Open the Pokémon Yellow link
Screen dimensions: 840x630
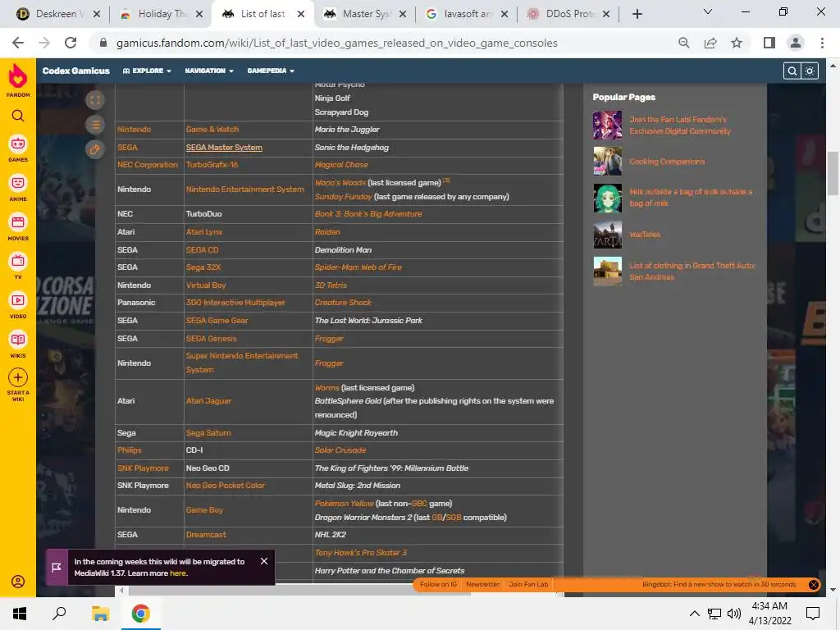click(344, 504)
